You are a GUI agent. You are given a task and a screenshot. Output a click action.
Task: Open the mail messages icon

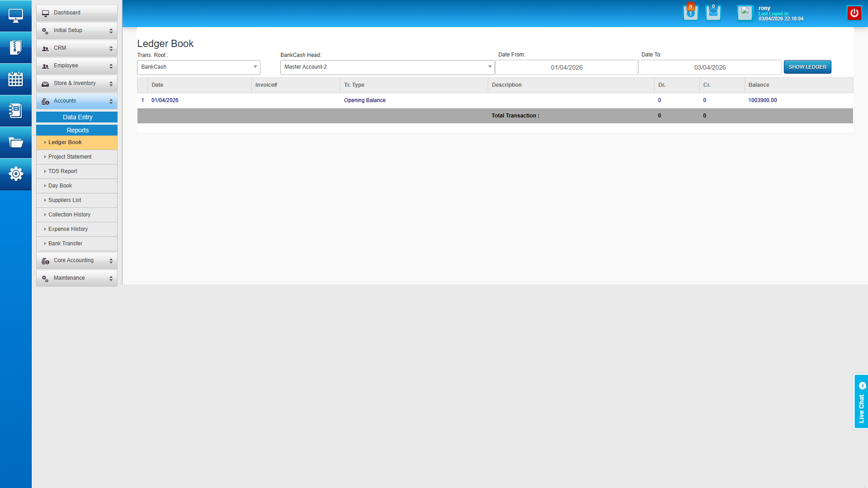click(x=713, y=13)
